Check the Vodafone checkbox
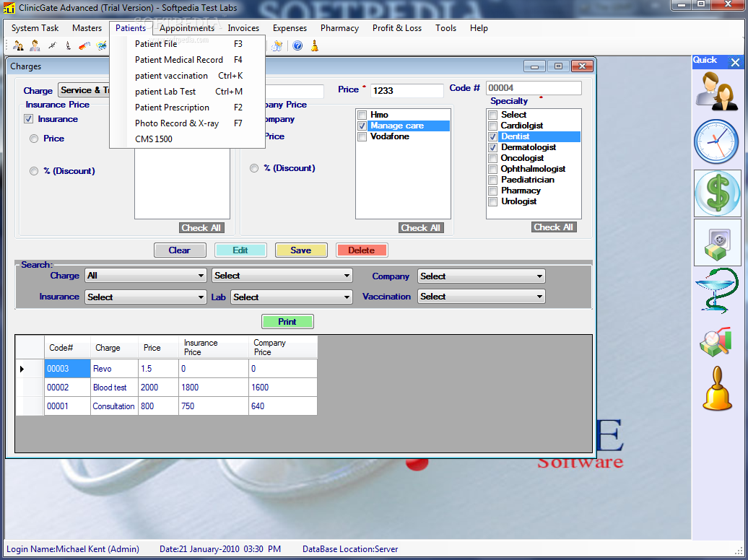This screenshot has width=748, height=560. [x=362, y=137]
